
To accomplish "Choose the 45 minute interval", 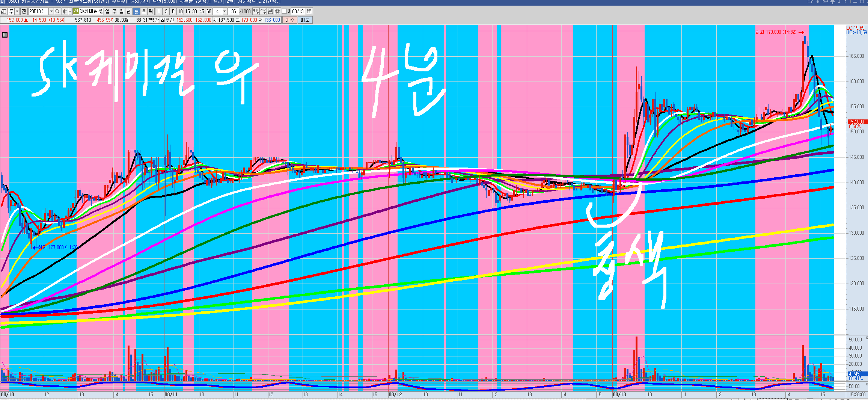I will 202,11.
